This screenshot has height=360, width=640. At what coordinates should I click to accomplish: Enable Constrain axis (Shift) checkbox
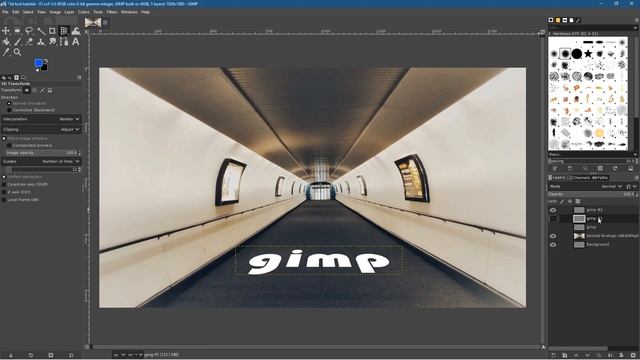pos(4,184)
